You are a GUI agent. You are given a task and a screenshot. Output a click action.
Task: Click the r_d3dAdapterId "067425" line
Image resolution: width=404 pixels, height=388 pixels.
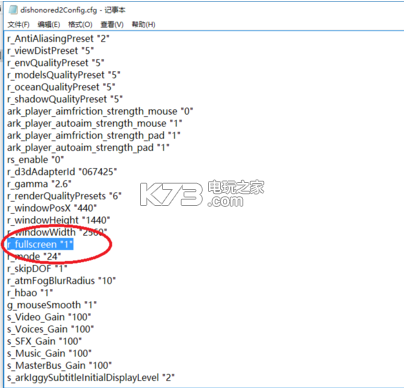(x=62, y=172)
